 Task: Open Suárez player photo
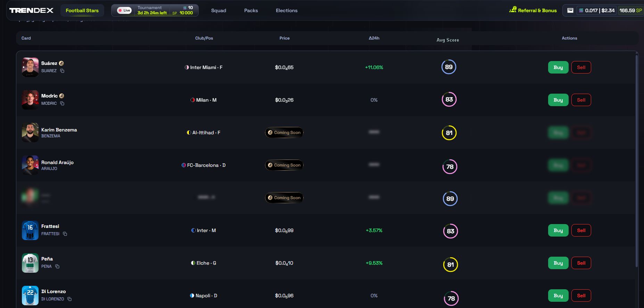click(30, 67)
